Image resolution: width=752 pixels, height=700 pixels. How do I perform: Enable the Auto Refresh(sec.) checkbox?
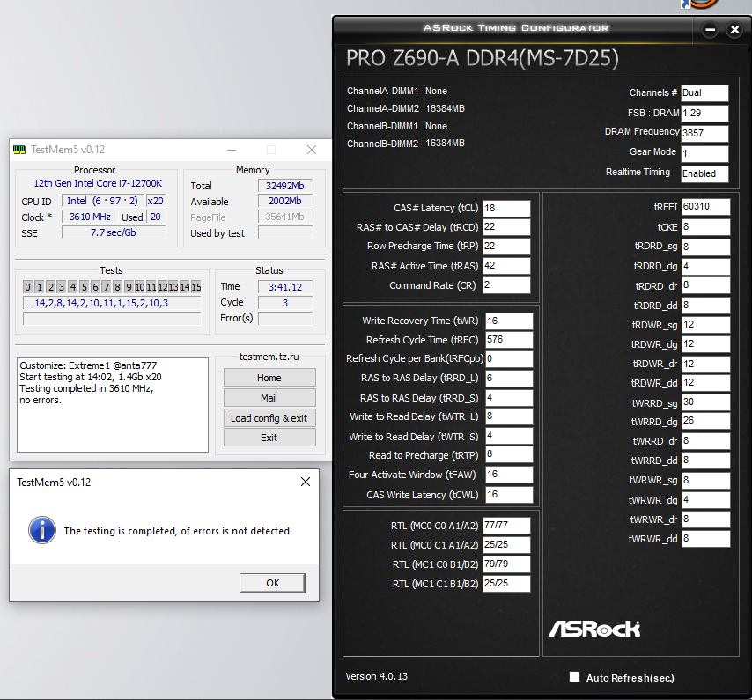[x=575, y=677]
